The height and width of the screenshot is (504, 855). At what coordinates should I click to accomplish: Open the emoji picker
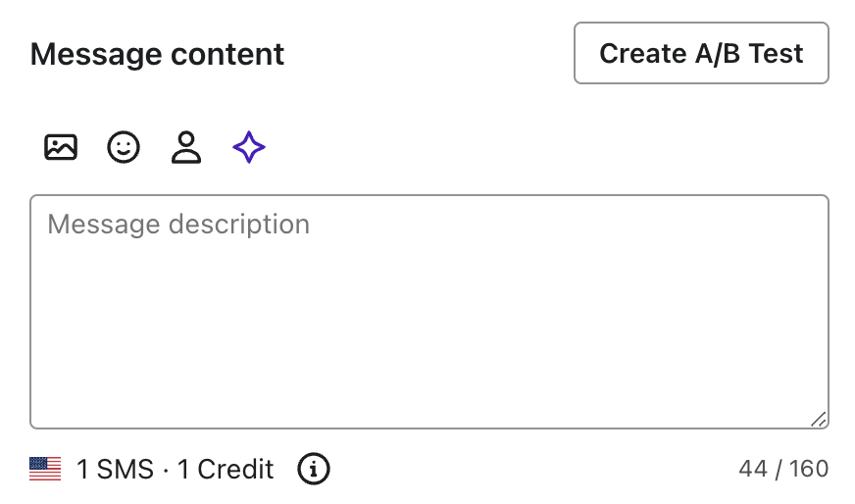124,148
